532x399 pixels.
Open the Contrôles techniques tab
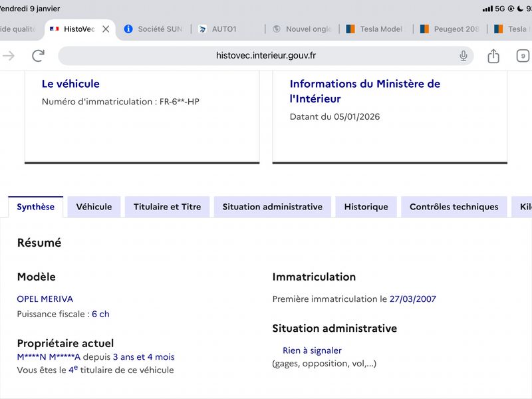(x=454, y=207)
